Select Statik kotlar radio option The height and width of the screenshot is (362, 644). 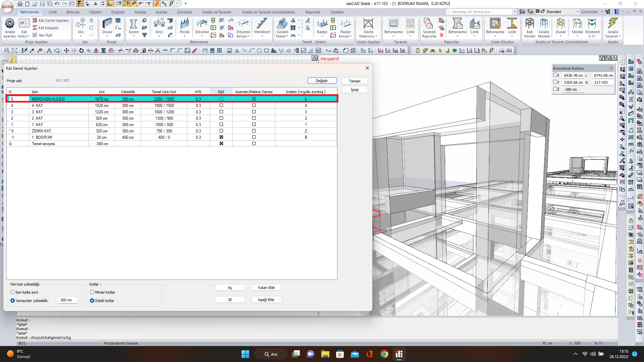point(92,301)
